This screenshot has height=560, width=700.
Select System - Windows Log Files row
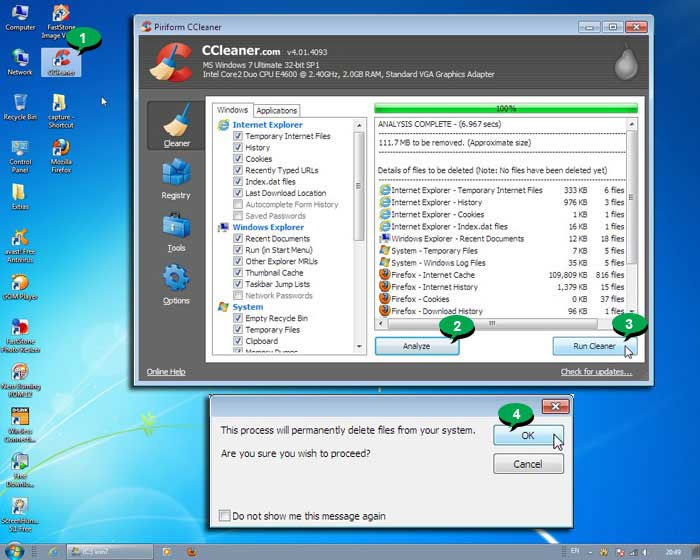[x=501, y=263]
